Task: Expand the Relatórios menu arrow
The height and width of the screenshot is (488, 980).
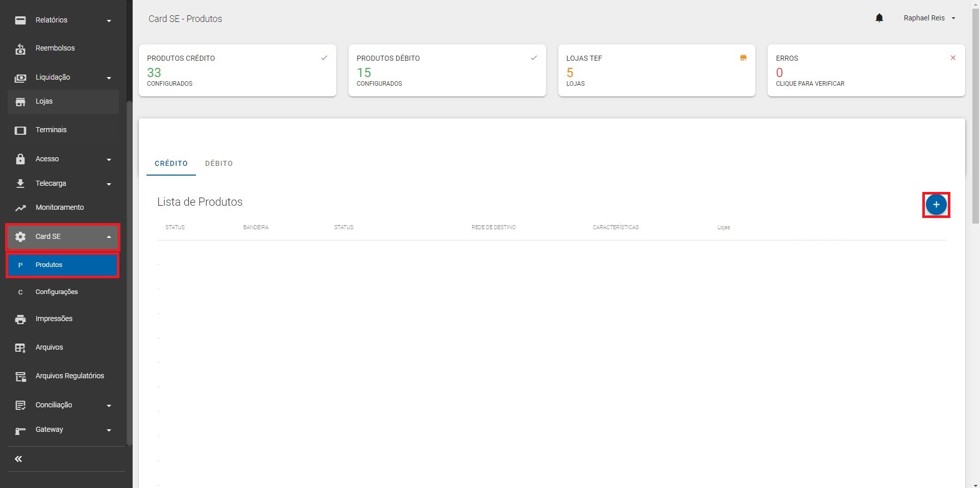Action: 109,20
